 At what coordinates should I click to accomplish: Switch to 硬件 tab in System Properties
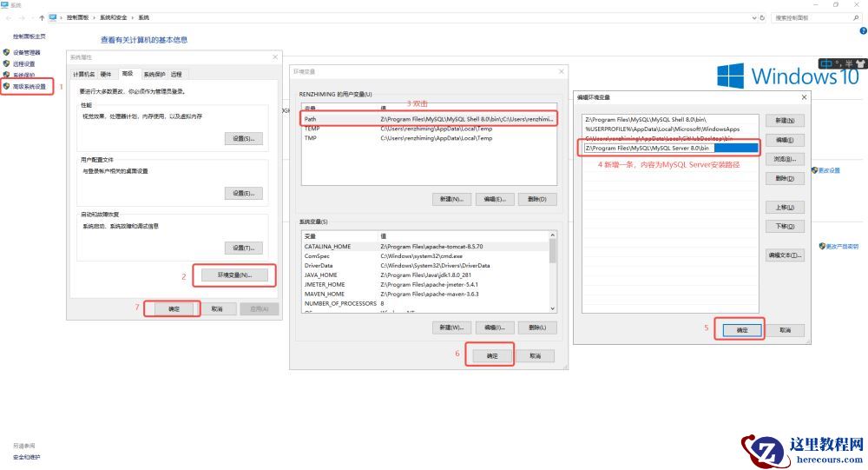[106, 74]
